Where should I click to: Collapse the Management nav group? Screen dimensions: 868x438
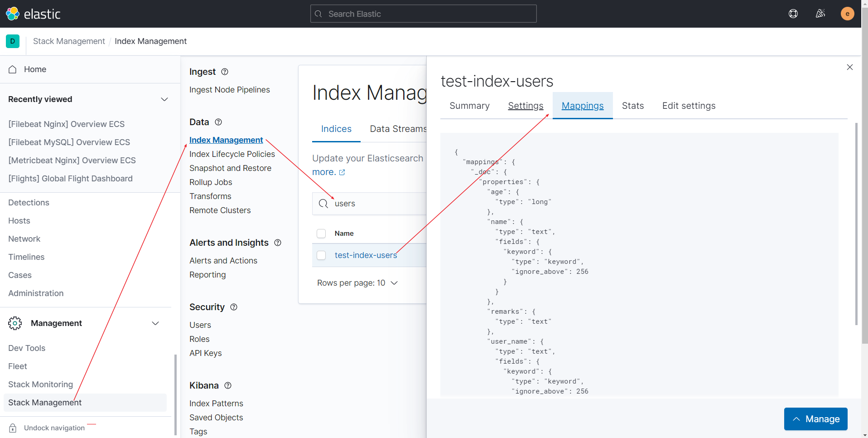click(x=155, y=323)
